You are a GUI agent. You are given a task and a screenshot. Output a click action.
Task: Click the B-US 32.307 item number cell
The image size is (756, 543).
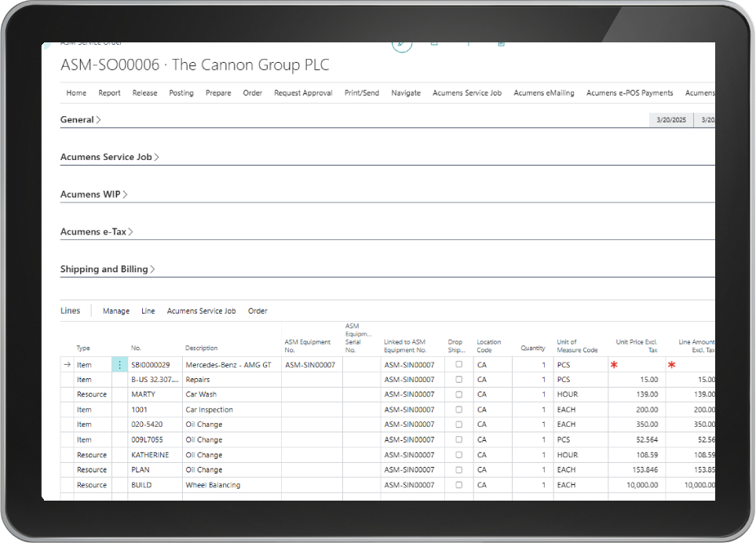(155, 380)
